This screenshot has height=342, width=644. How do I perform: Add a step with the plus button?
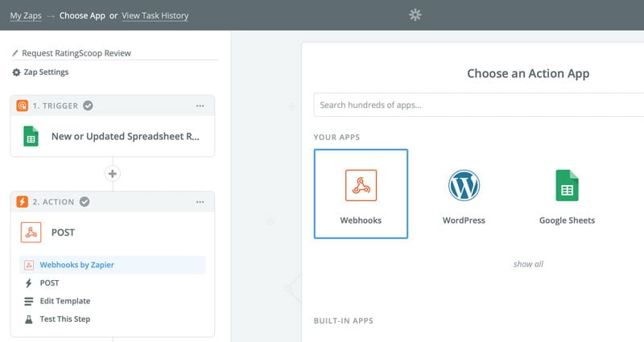113,174
